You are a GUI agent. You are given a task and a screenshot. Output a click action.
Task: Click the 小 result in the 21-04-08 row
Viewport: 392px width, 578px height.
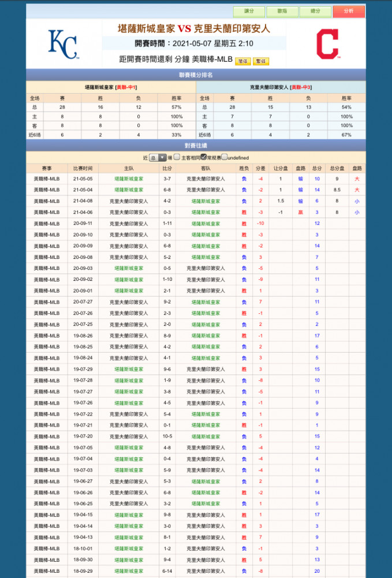pos(357,201)
